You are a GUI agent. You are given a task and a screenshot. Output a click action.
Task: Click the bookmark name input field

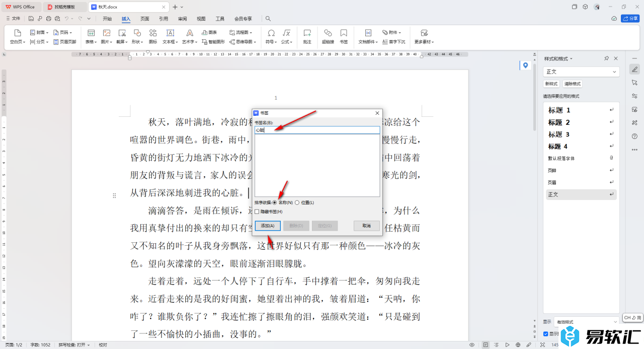click(x=317, y=130)
